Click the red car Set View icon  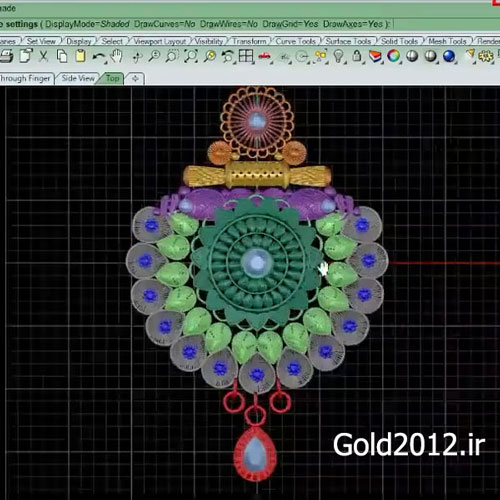265,56
